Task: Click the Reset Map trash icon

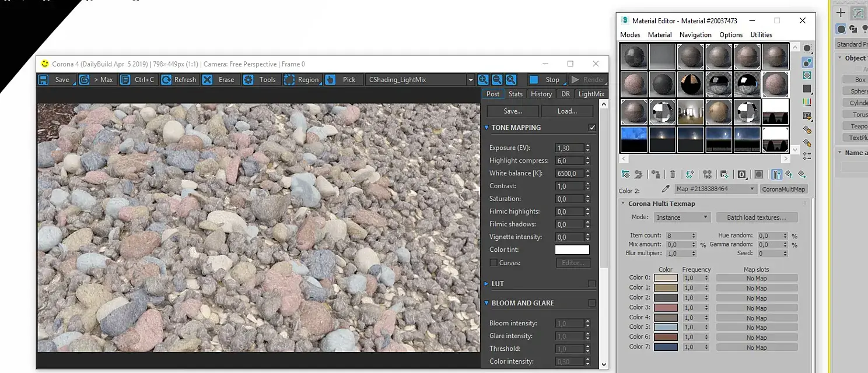Action: pyautogui.click(x=673, y=174)
